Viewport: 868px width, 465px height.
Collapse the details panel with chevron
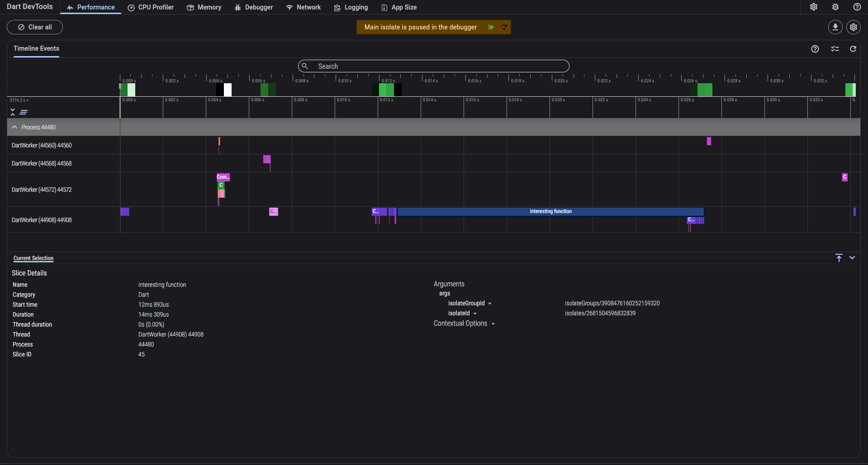pos(852,258)
